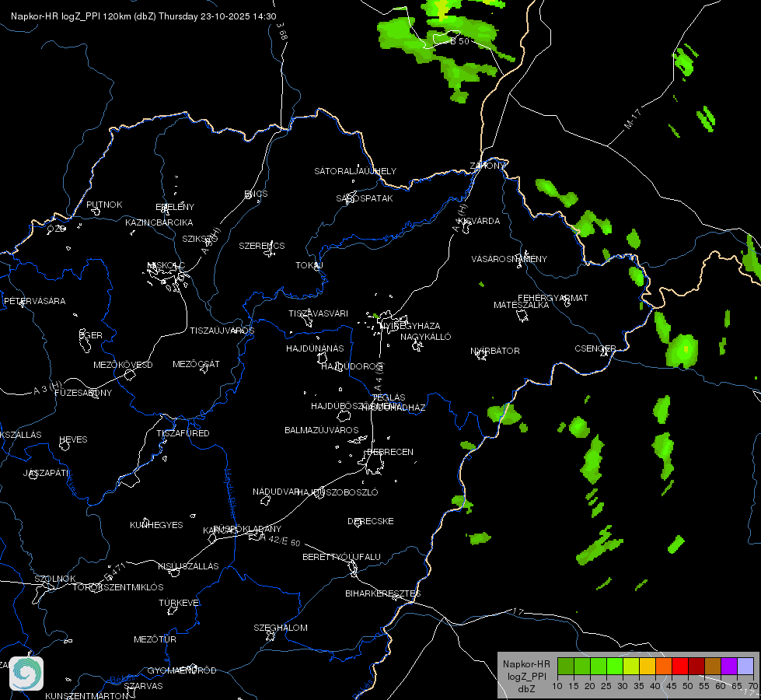Click the BERETTYÓÚJFALU city label
This screenshot has height=700, width=761.
342,557
